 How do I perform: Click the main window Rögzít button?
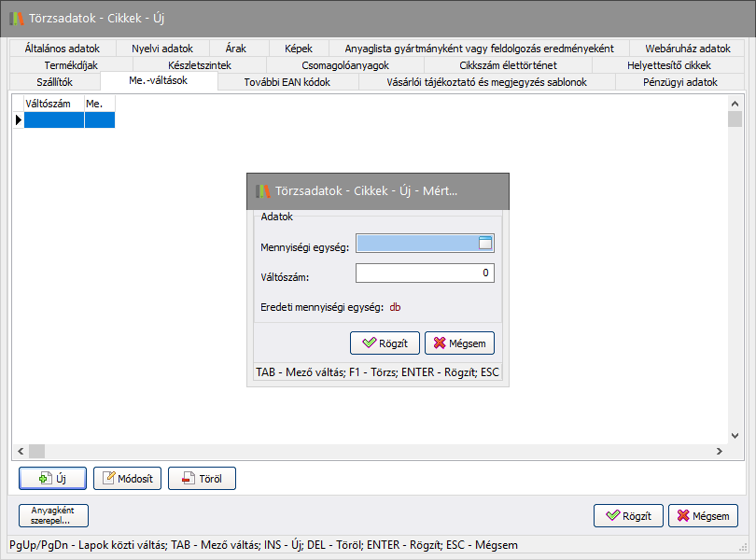(628, 515)
